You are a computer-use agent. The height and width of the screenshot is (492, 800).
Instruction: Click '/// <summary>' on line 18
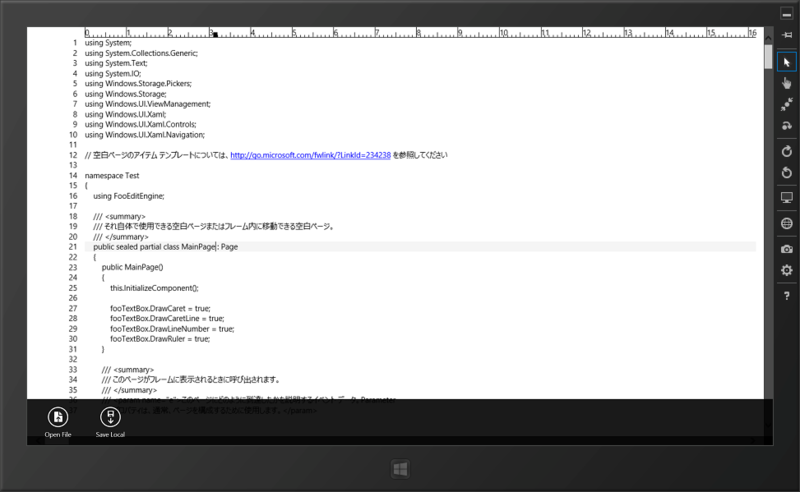click(119, 216)
